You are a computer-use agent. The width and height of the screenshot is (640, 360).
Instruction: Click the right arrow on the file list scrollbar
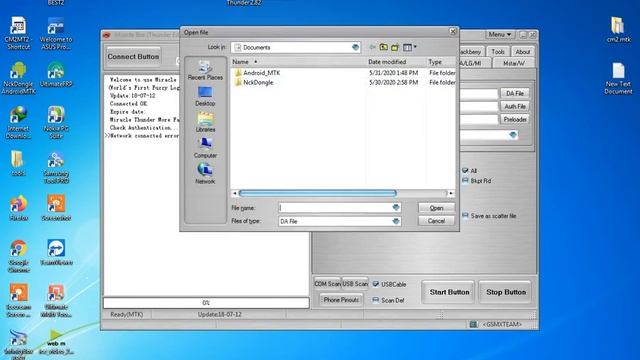click(x=451, y=193)
